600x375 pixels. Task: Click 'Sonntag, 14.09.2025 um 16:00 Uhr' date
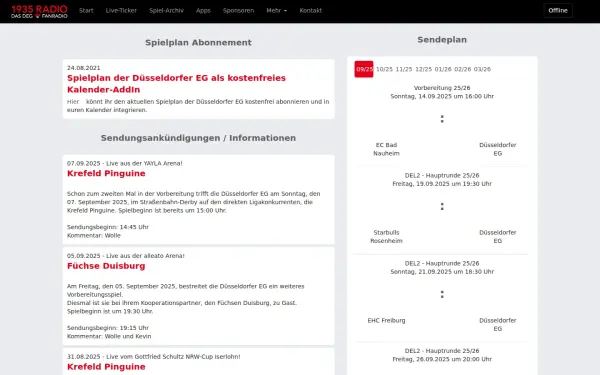(x=442, y=96)
